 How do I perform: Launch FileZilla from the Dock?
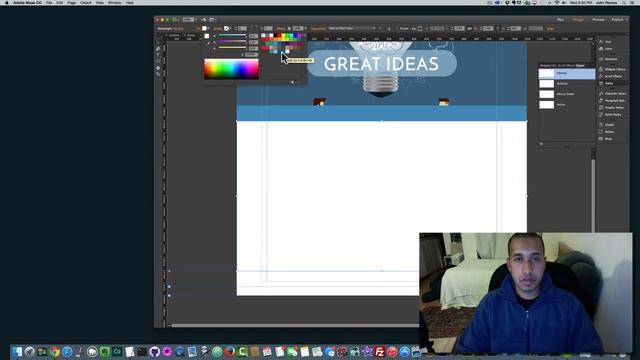pos(380,351)
